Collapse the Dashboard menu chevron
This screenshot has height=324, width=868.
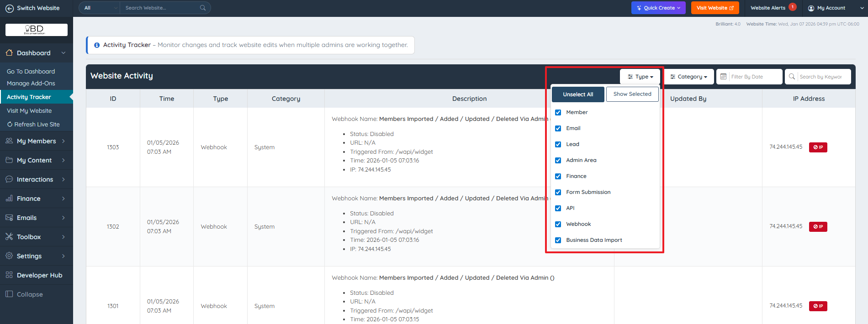click(x=64, y=53)
